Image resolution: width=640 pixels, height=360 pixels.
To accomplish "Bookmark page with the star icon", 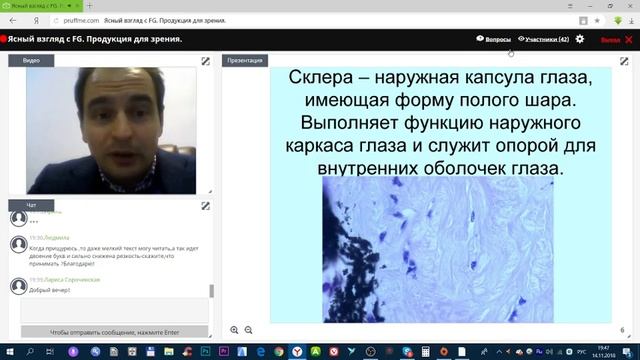I will pyautogui.click(x=597, y=20).
